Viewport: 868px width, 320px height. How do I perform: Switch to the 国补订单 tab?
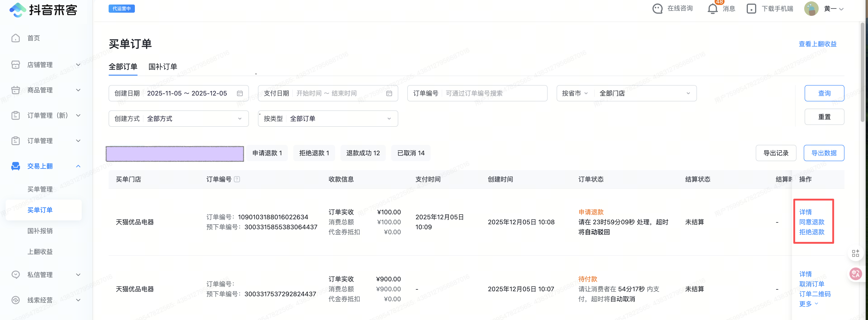point(163,67)
